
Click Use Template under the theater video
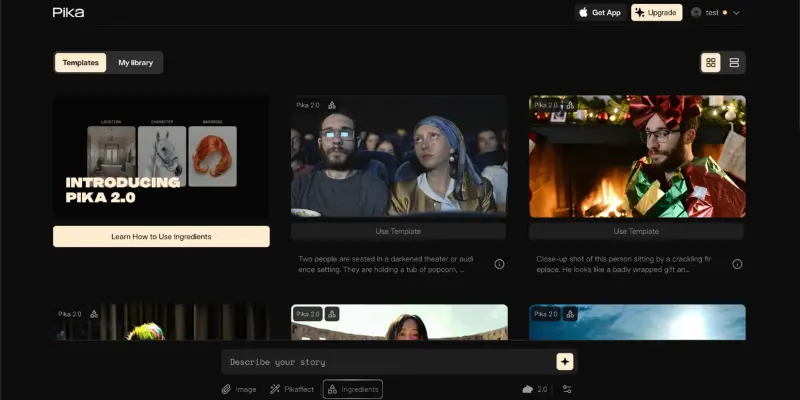coord(398,231)
